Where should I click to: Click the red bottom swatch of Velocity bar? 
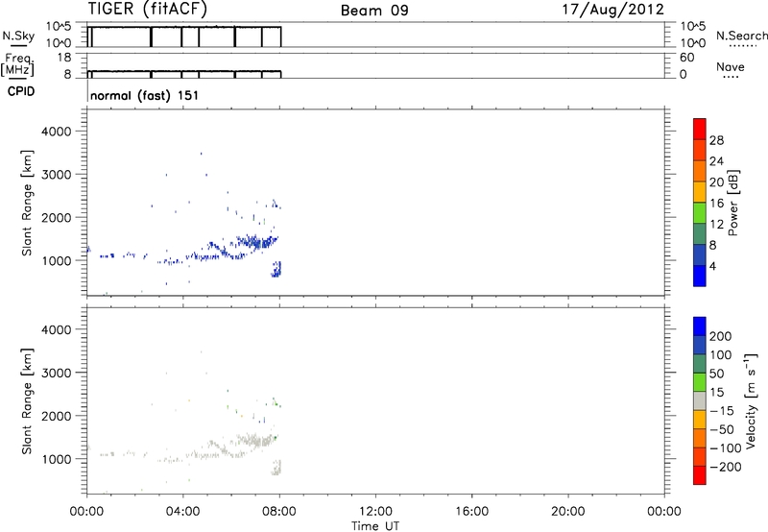(x=700, y=475)
